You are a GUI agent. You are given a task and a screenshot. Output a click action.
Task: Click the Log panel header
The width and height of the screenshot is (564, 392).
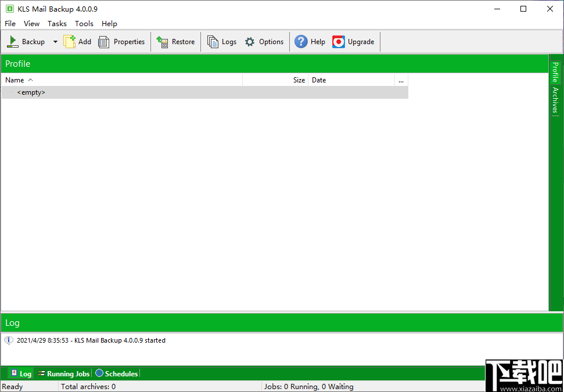coord(282,322)
